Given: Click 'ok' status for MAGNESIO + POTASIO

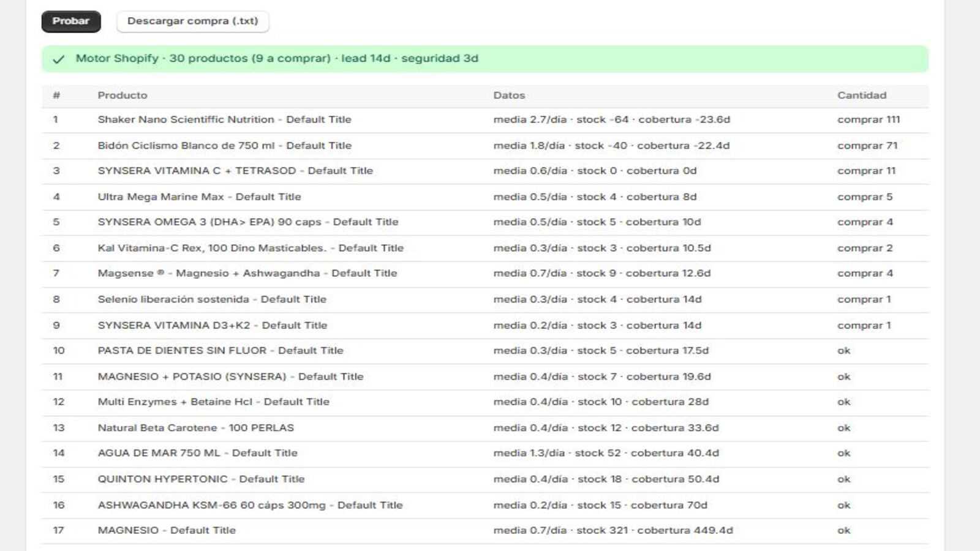Looking at the screenshot, I should tap(844, 377).
